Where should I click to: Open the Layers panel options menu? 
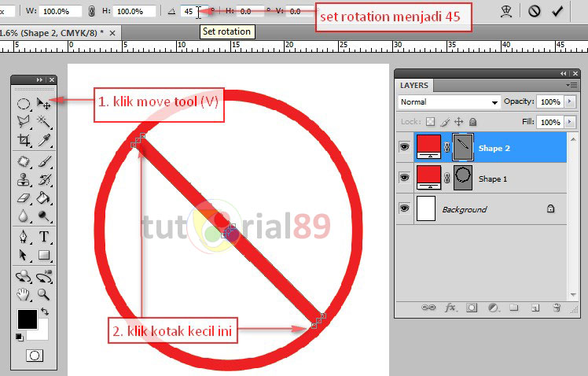(x=571, y=86)
